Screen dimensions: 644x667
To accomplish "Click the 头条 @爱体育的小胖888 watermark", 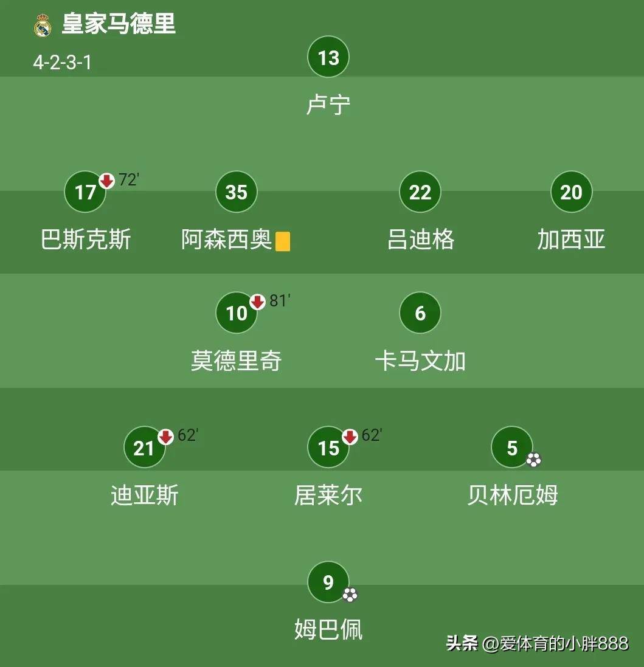I will click(537, 643).
